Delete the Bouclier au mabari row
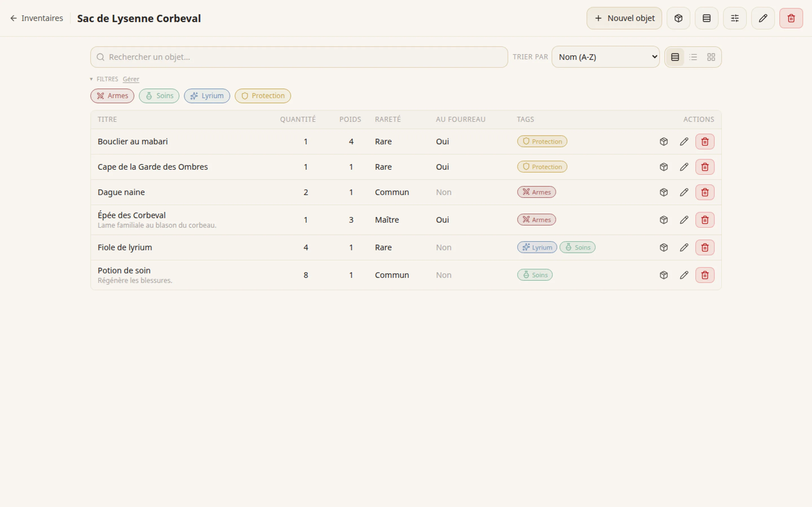812x507 pixels. click(x=705, y=141)
